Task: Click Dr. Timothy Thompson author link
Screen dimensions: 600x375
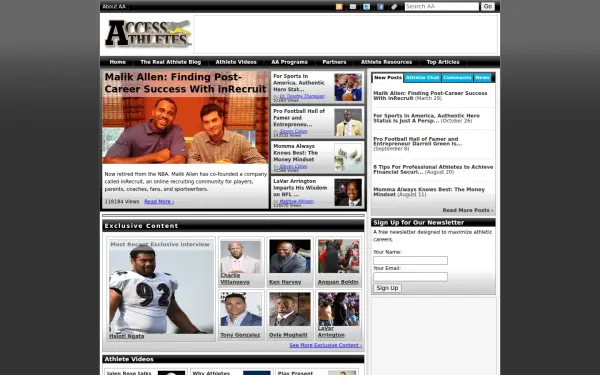Action: click(x=302, y=96)
